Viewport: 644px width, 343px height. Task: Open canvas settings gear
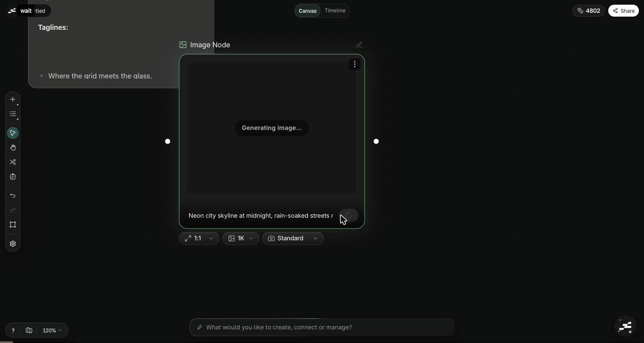point(13,244)
